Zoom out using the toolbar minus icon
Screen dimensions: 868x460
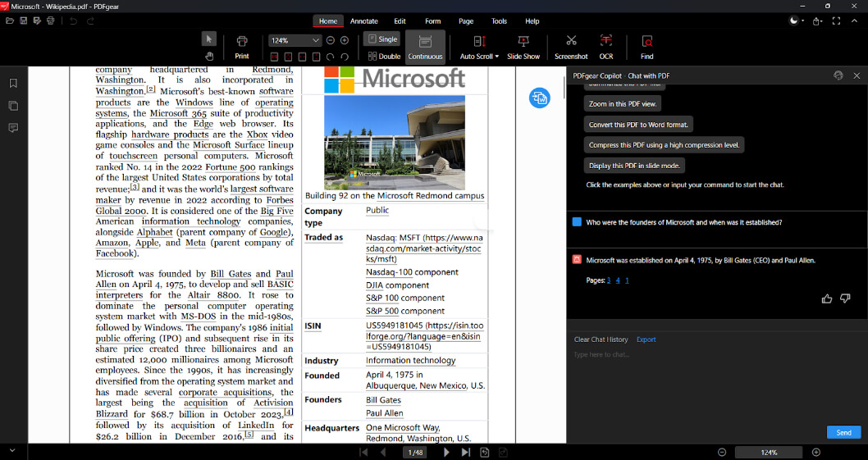331,40
